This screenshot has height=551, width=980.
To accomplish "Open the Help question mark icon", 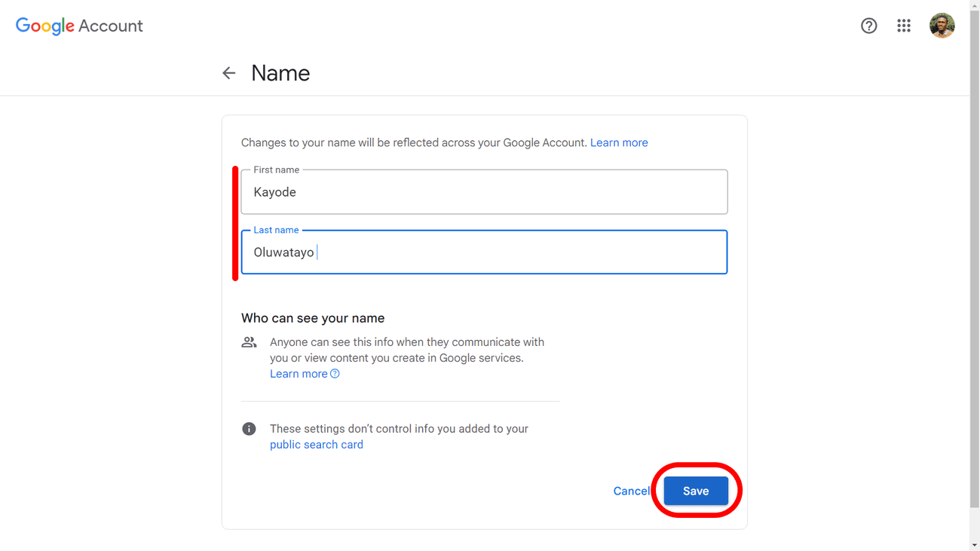I will point(868,26).
